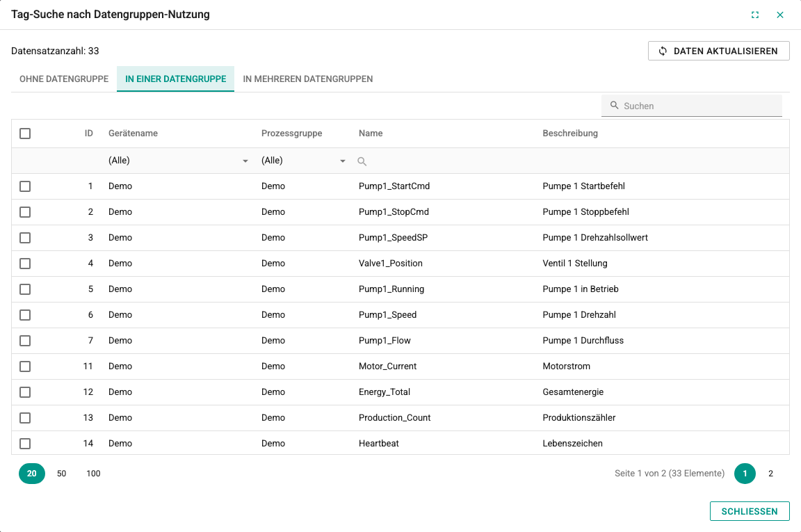Tick the Pump1_Running row checkbox
The image size is (801, 532).
tap(25, 289)
